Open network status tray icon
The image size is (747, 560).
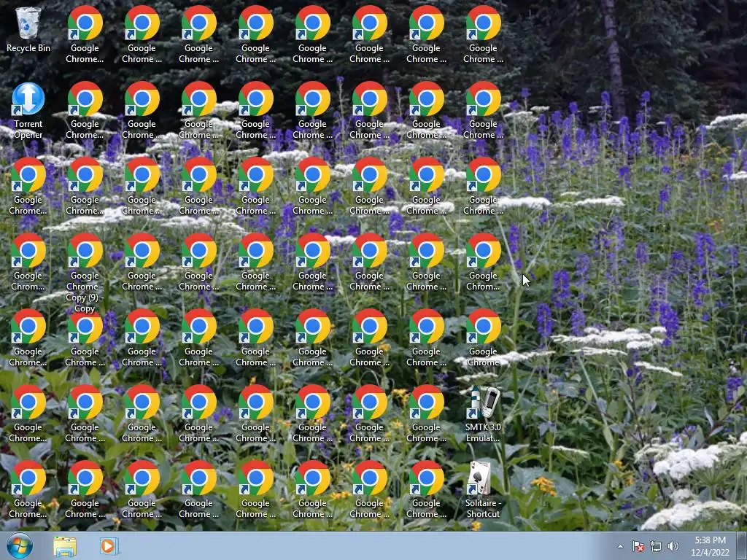point(656,546)
